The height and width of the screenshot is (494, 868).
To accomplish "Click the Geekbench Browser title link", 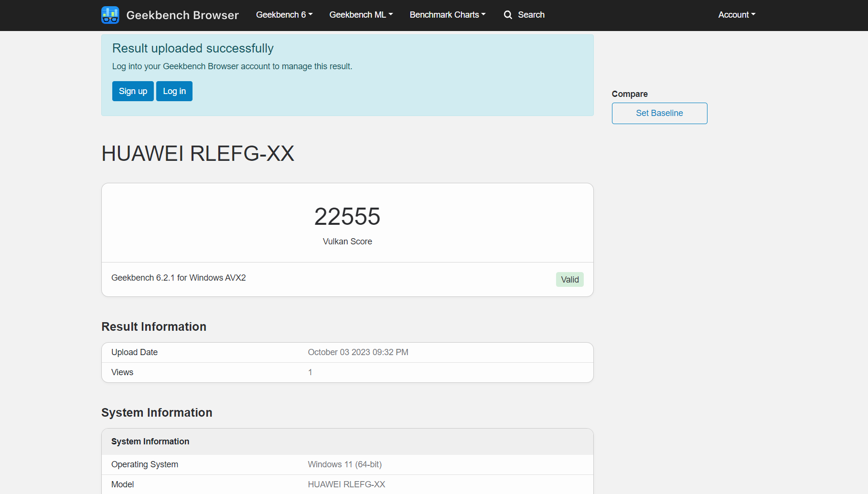I will pyautogui.click(x=182, y=15).
